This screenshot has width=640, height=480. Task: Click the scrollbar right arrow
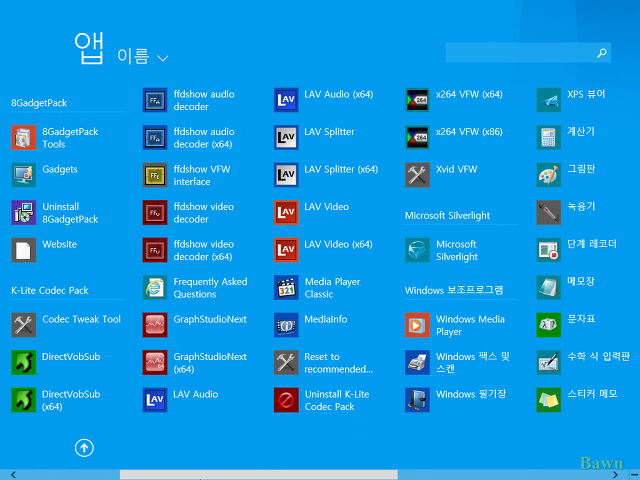[615, 475]
